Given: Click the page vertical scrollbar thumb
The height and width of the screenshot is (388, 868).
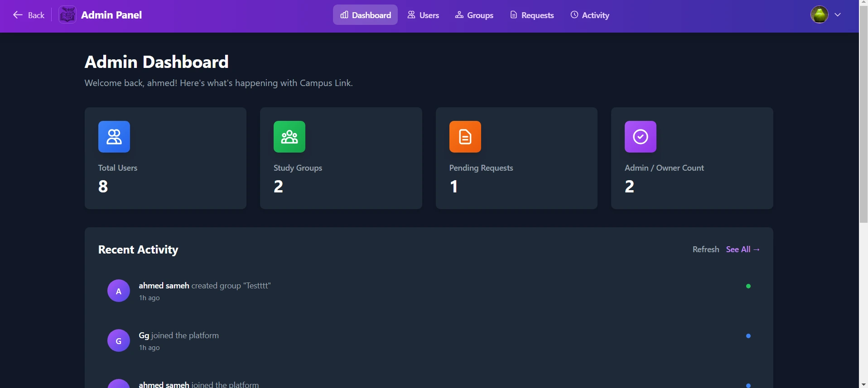Looking at the screenshot, I should (x=863, y=114).
